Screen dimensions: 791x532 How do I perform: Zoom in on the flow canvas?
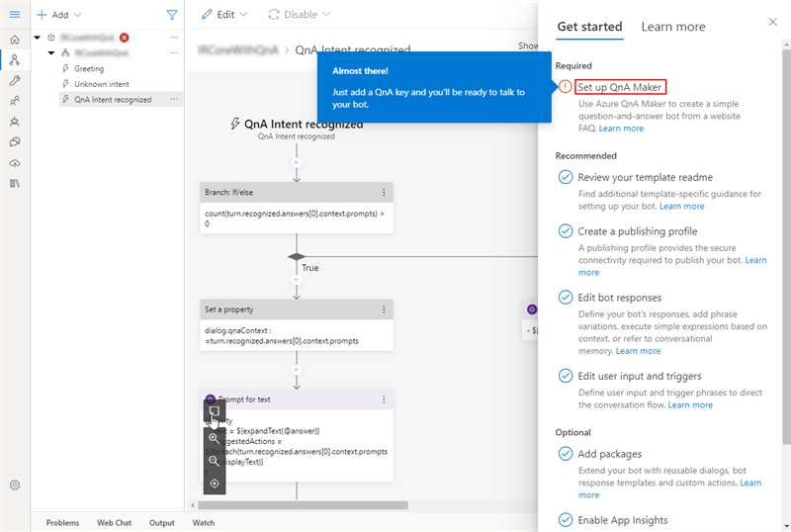click(x=215, y=438)
